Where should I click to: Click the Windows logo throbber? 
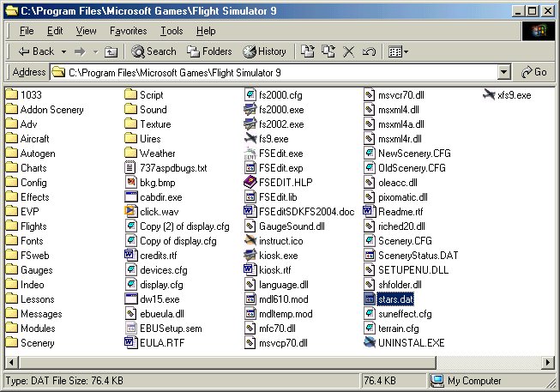[x=539, y=31]
